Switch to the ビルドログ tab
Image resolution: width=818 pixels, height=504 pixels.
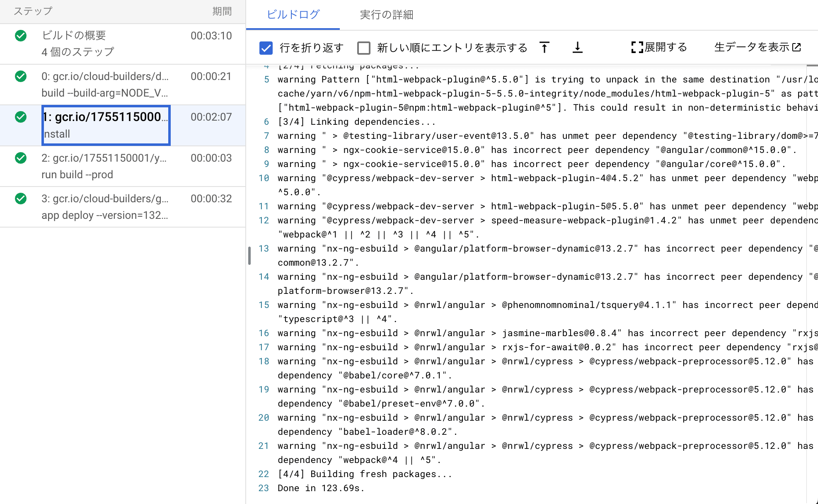293,14
